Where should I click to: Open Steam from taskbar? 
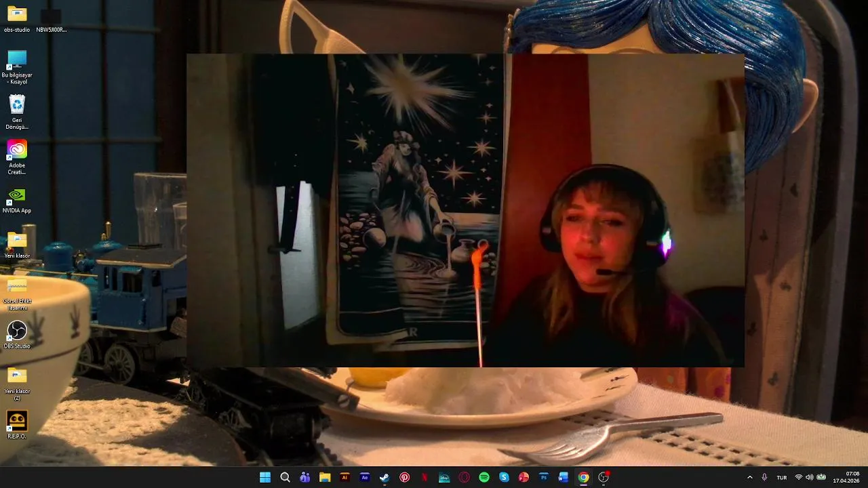point(384,477)
